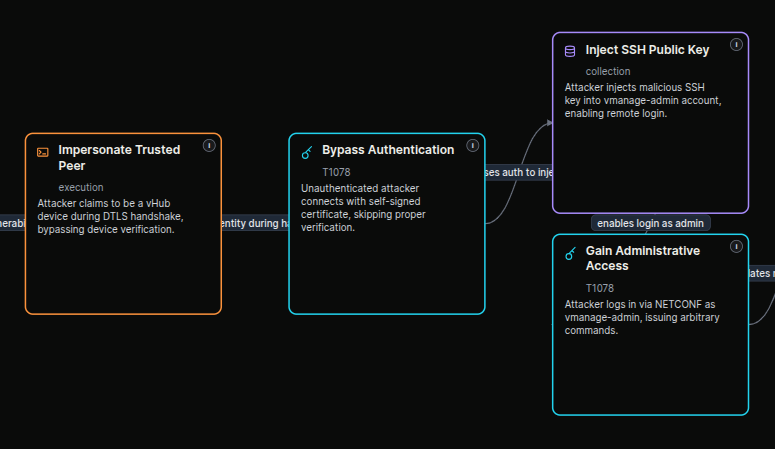Click T1078 under Gain Administrative Access
The height and width of the screenshot is (449, 775).
[x=600, y=288]
